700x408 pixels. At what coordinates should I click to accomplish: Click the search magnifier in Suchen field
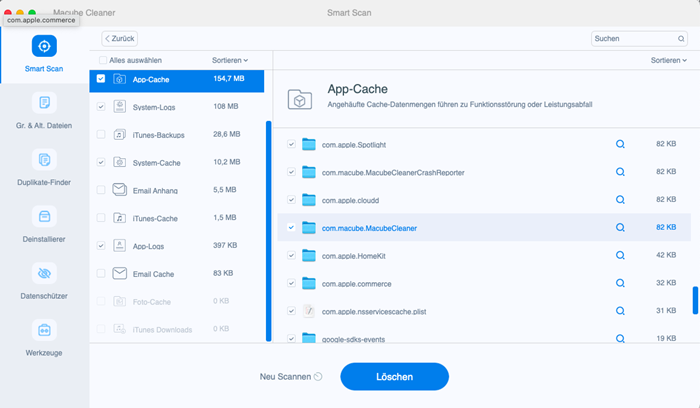tap(681, 39)
